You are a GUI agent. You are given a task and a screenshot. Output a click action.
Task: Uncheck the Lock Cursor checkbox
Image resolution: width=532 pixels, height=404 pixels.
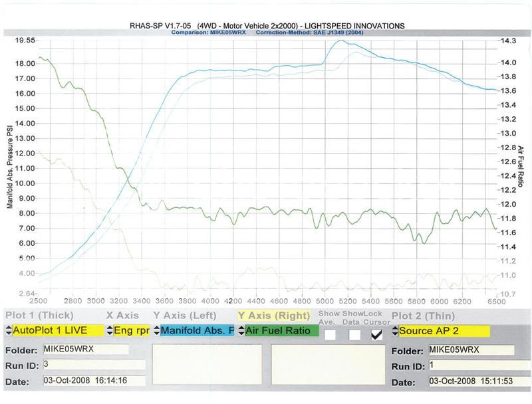point(377,335)
